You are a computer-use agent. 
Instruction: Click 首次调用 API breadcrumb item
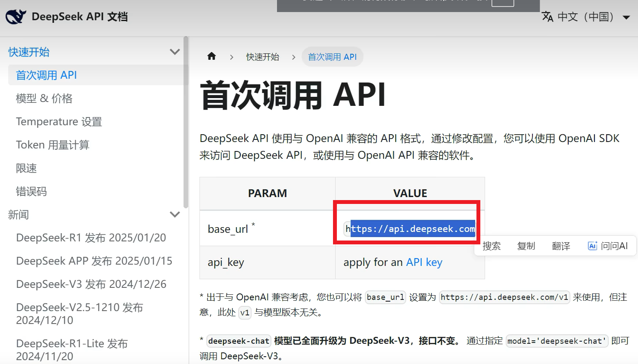click(333, 57)
